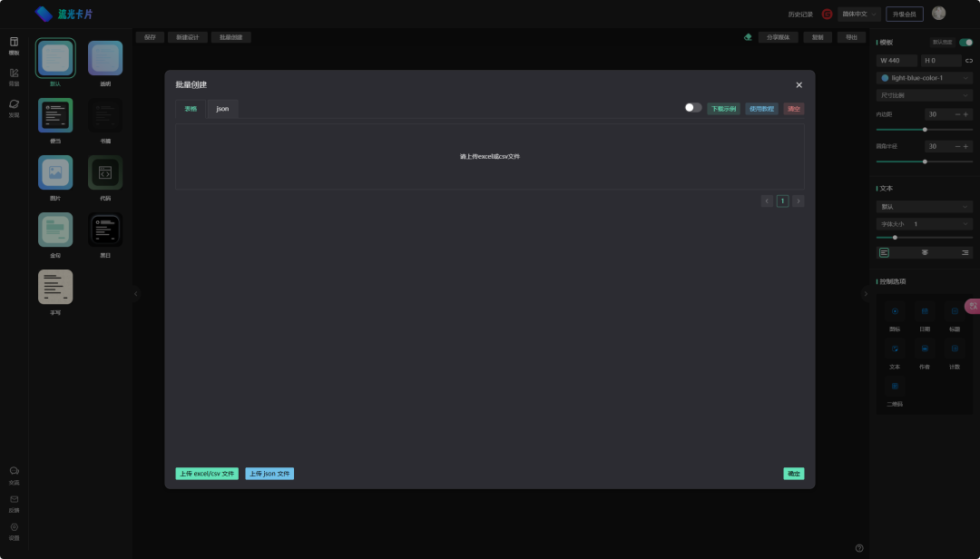This screenshot has height=559, width=980.
Task: Select center text alignment icon
Action: [x=925, y=252]
